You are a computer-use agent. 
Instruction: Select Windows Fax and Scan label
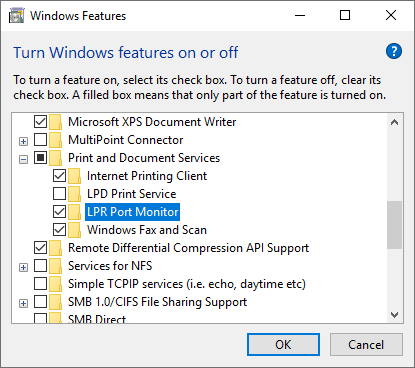click(147, 230)
